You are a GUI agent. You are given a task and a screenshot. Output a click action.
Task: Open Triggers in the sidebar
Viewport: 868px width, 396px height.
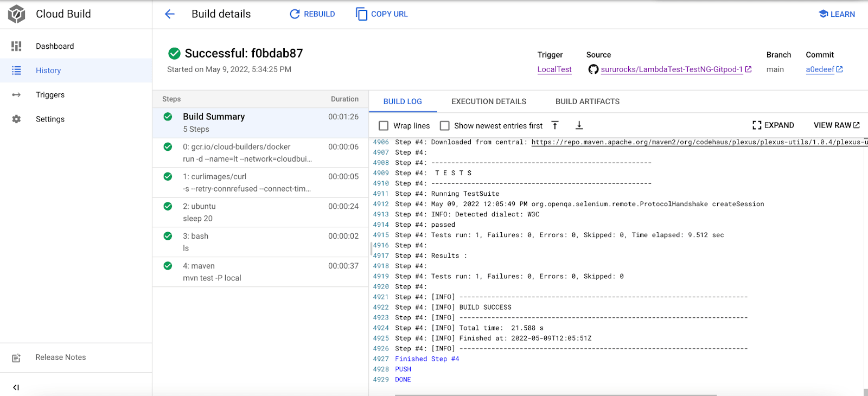[76, 95]
